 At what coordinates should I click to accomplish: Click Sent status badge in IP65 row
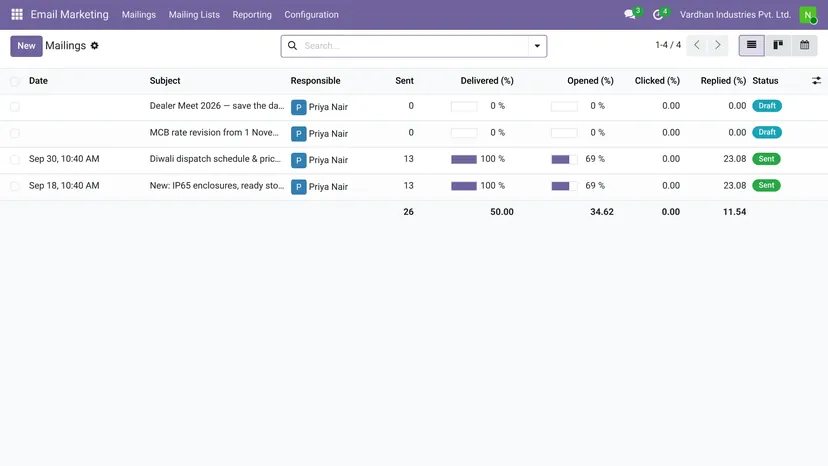point(766,185)
